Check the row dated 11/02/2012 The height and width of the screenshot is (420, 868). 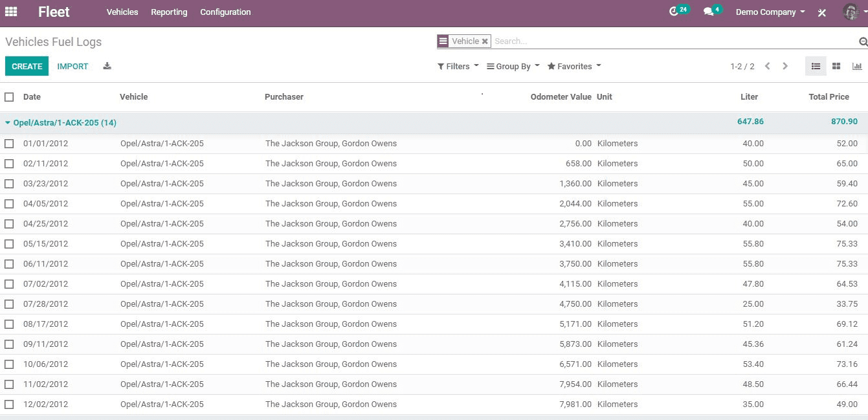pos(9,384)
